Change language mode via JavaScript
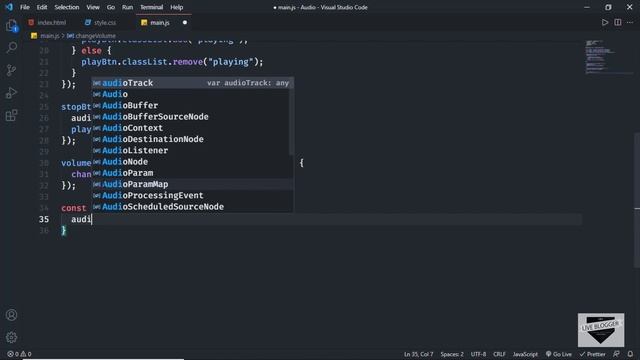This screenshot has width=640, height=360. click(525, 354)
